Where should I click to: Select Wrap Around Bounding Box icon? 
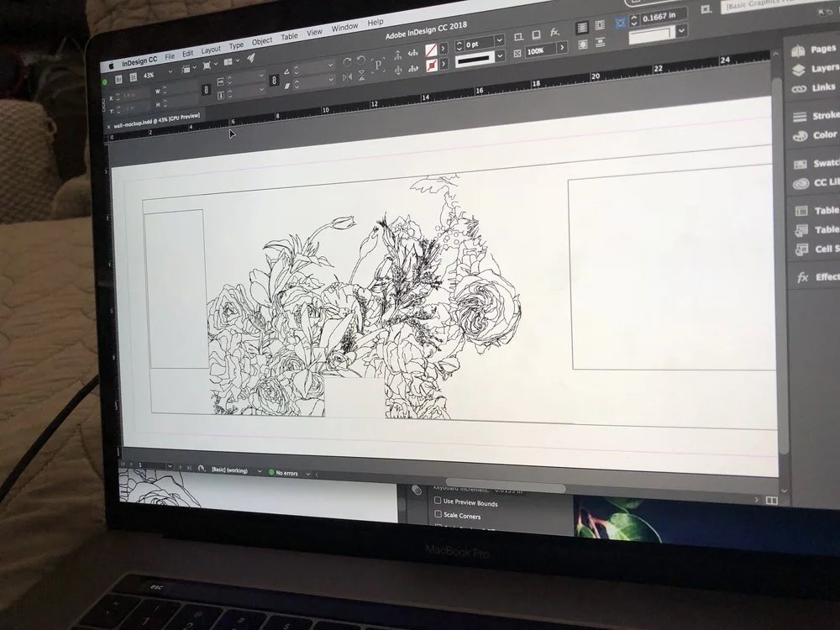tap(600, 25)
